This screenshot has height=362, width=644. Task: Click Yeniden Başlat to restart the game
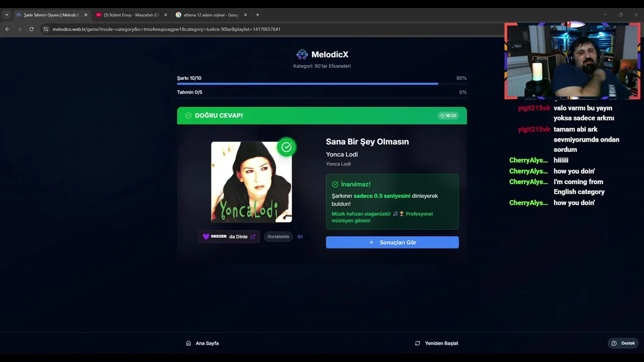coord(437,343)
